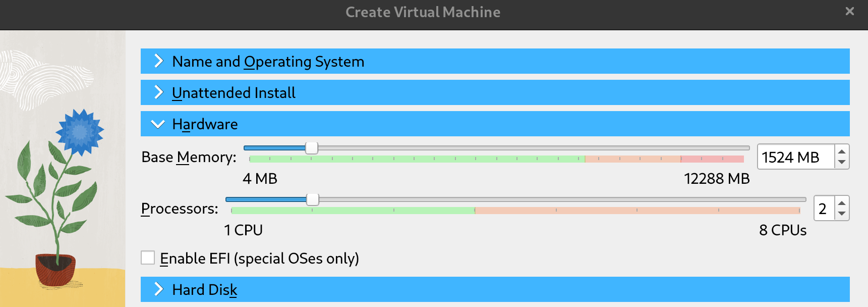Click the 1524 MB memory input field
The height and width of the screenshot is (307, 868).
[x=795, y=157]
